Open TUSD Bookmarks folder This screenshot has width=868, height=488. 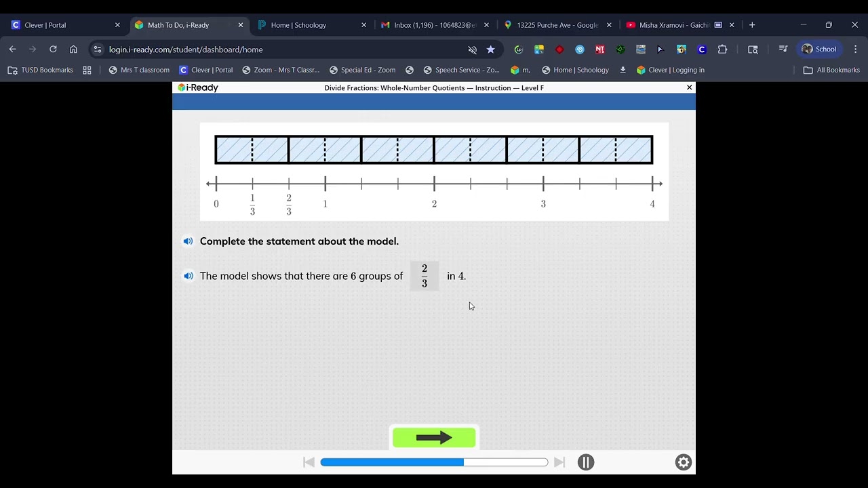point(40,70)
